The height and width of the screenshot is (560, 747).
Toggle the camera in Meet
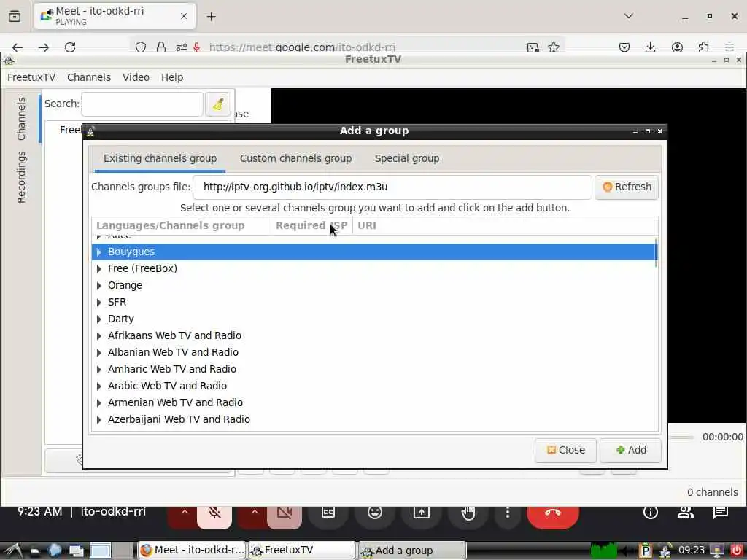[285, 514]
